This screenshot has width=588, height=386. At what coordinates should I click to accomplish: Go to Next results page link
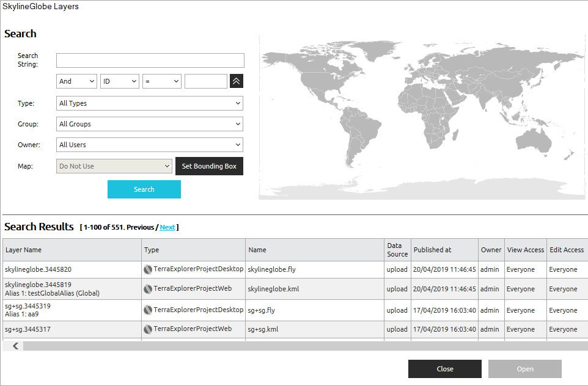167,227
